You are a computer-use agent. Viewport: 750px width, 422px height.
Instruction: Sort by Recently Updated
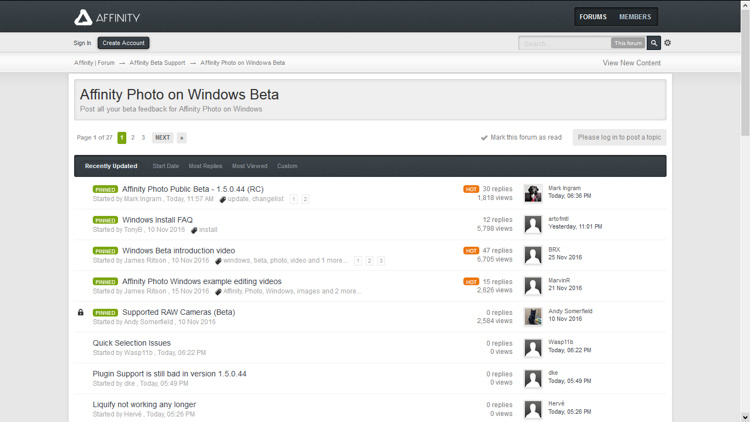click(x=111, y=166)
